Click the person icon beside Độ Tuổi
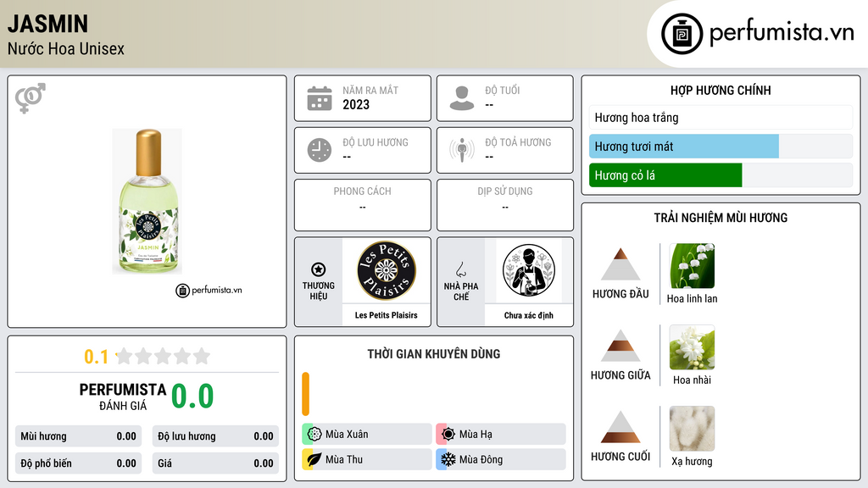 click(x=462, y=98)
